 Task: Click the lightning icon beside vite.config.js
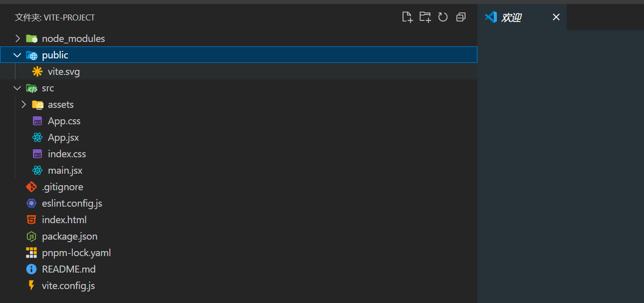click(31, 286)
